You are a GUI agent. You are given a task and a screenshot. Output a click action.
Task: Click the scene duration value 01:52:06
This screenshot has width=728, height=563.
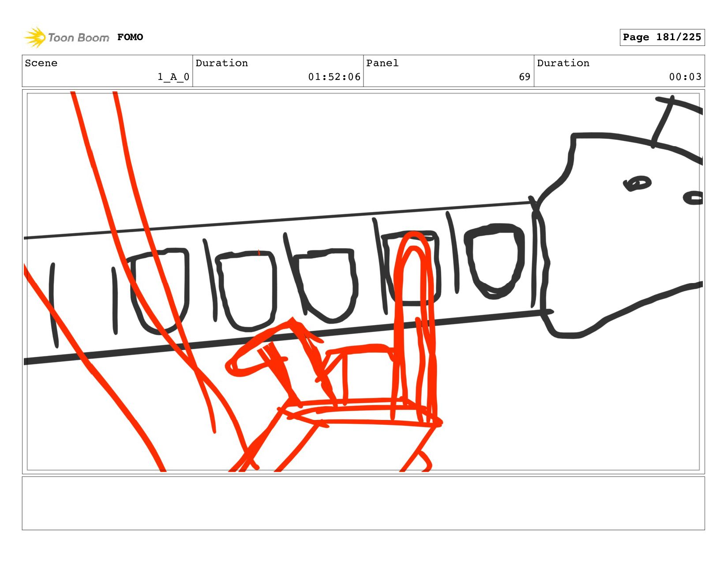tap(334, 77)
